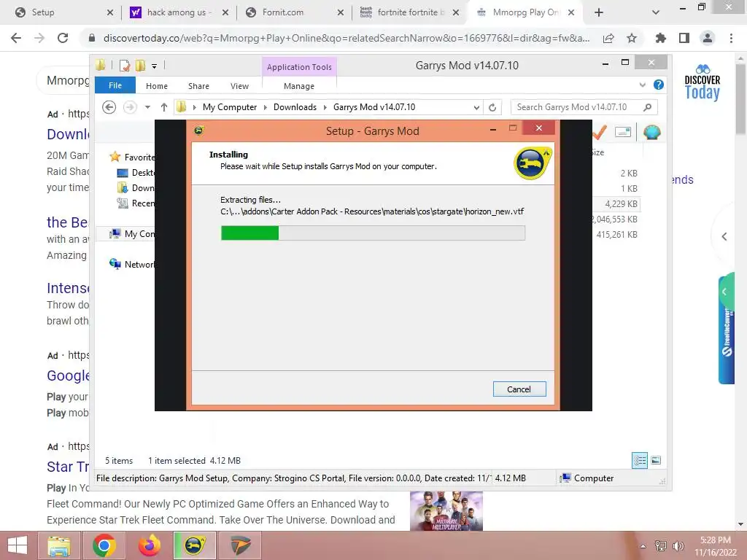Open Chrome profile avatar menu
The width and height of the screenshot is (747, 560).
[x=708, y=38]
